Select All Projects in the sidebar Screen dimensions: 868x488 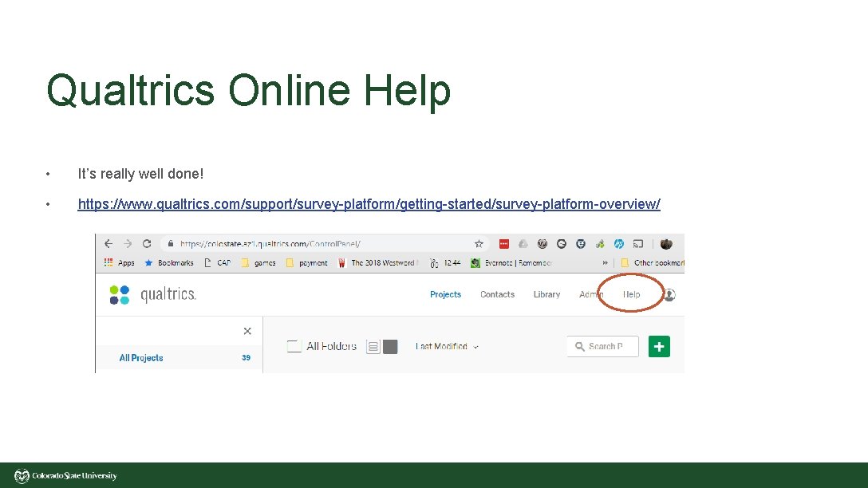click(141, 358)
